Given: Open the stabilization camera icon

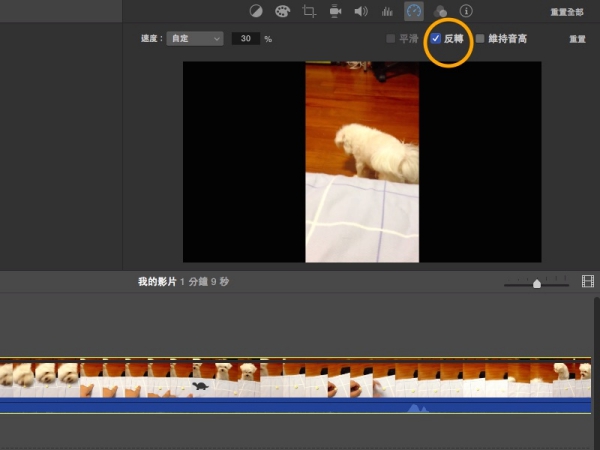Looking at the screenshot, I should (335, 11).
